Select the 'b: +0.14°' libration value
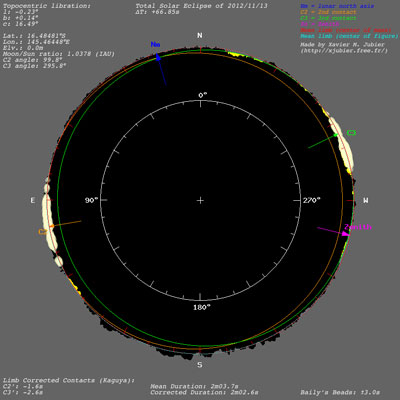The height and width of the screenshot is (400, 400). coord(21,18)
